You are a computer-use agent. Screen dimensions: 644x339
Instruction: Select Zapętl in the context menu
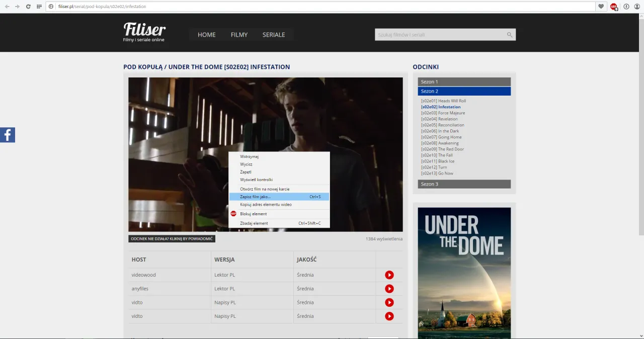click(x=279, y=172)
